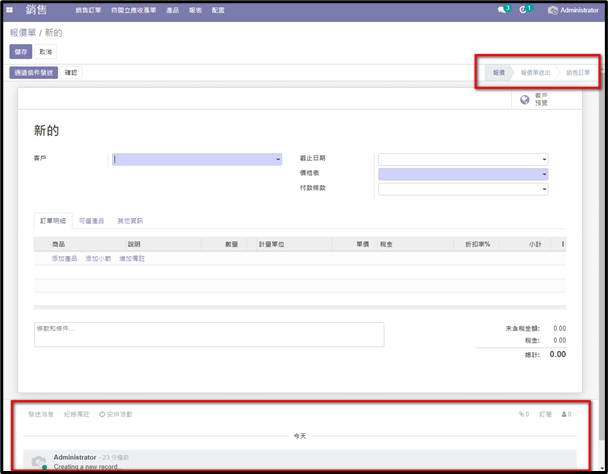Image resolution: width=608 pixels, height=474 pixels.
Task: Open the column options kebab icon in table header
Action: (x=563, y=244)
